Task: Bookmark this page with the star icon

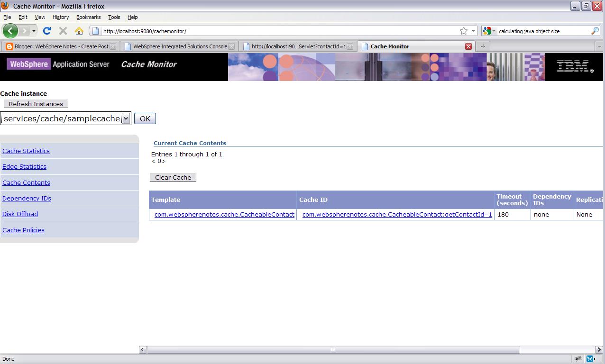Action: 463,31
